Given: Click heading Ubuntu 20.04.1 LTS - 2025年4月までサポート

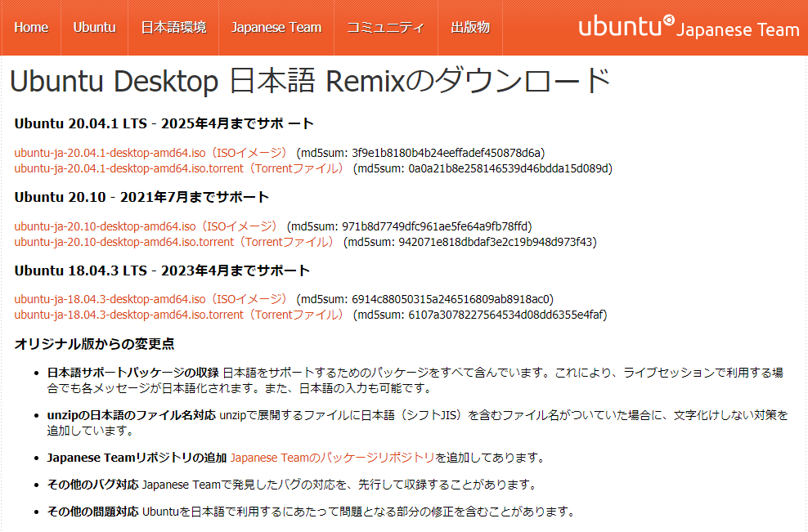Looking at the screenshot, I should point(164,123).
